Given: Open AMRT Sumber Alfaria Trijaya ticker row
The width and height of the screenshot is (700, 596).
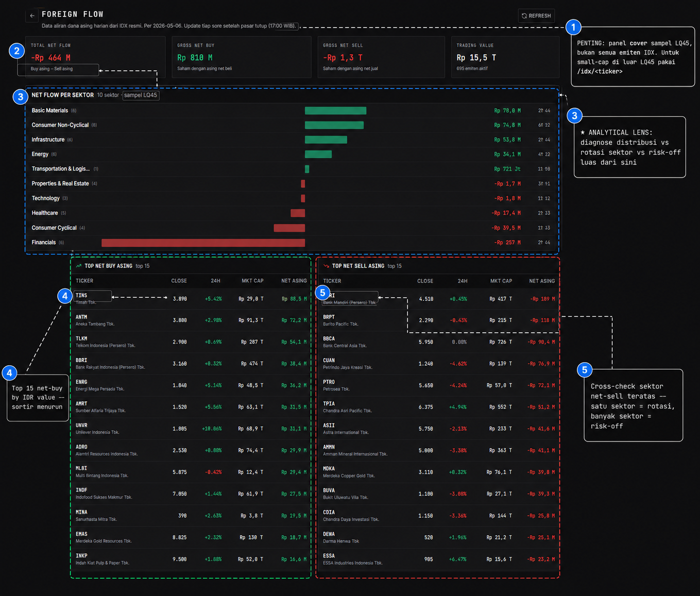Looking at the screenshot, I should (x=191, y=407).
